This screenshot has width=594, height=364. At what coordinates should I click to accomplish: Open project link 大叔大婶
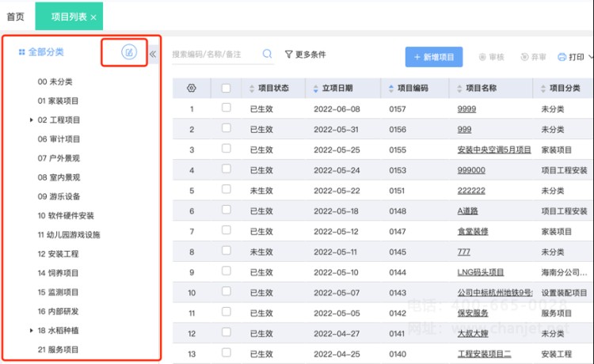(472, 334)
